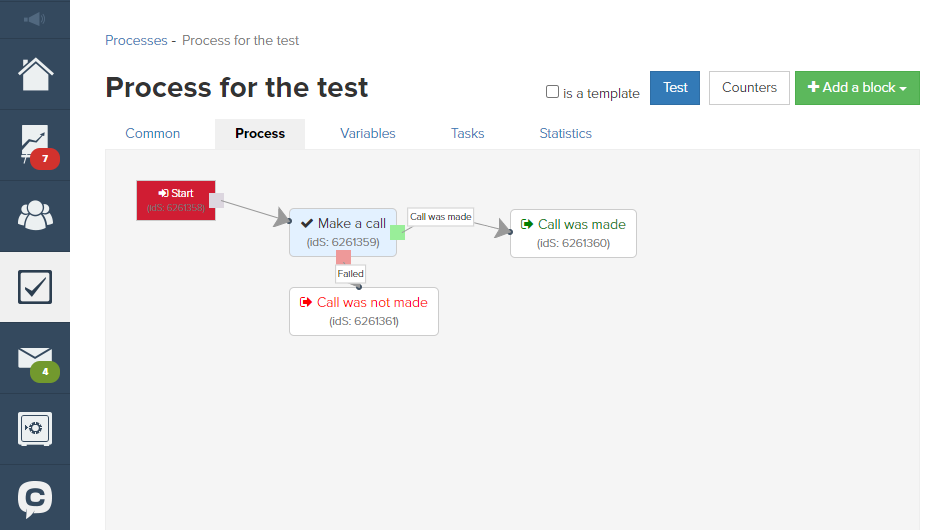Open the analytics chart icon with badge
The image size is (941, 530).
(x=35, y=145)
